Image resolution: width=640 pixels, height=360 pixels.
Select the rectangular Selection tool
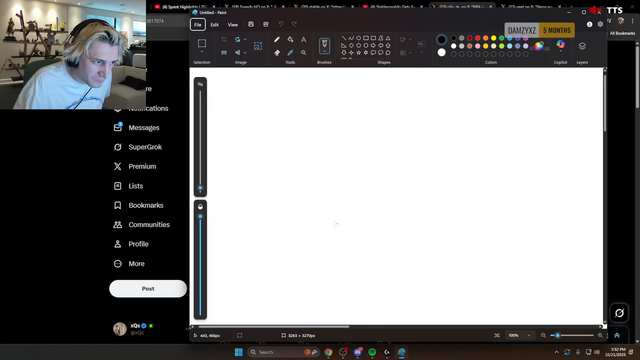[x=202, y=43]
